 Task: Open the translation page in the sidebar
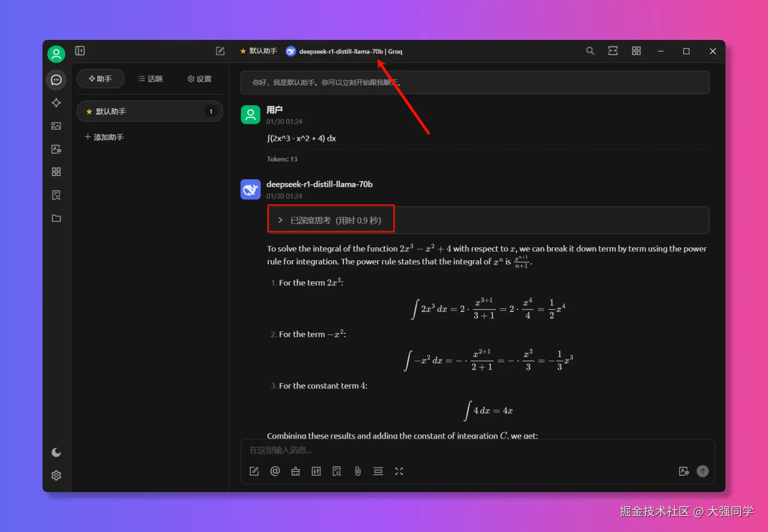tap(56, 149)
